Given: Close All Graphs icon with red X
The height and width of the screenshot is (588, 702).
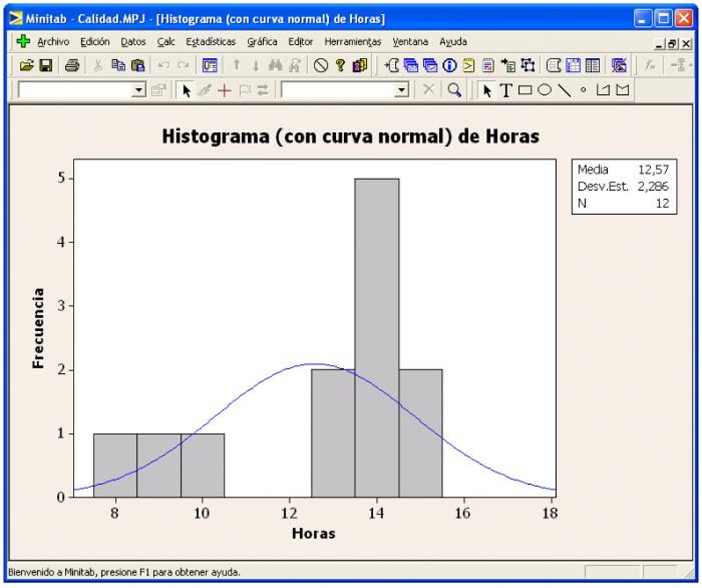Looking at the screenshot, I should tap(619, 66).
